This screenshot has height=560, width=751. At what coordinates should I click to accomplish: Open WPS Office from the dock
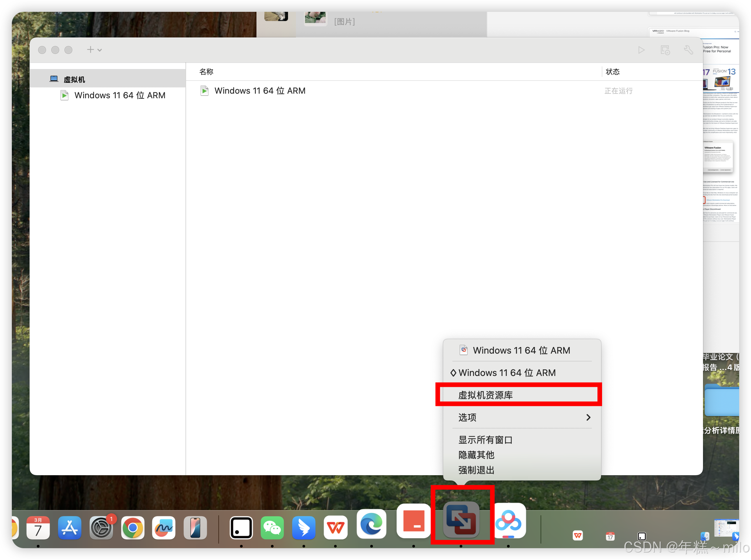coord(335,528)
